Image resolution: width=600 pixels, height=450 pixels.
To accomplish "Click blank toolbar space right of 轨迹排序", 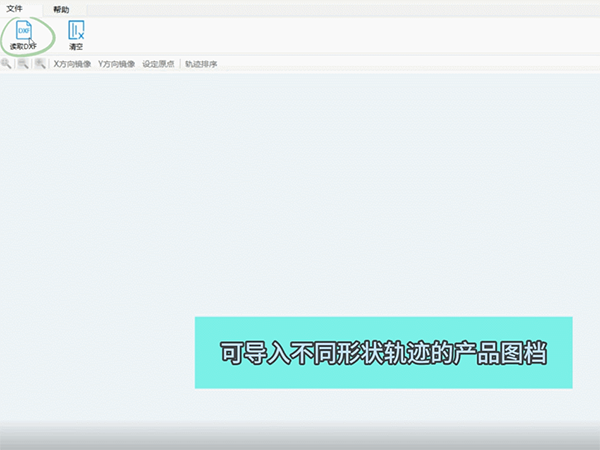I will 400,64.
